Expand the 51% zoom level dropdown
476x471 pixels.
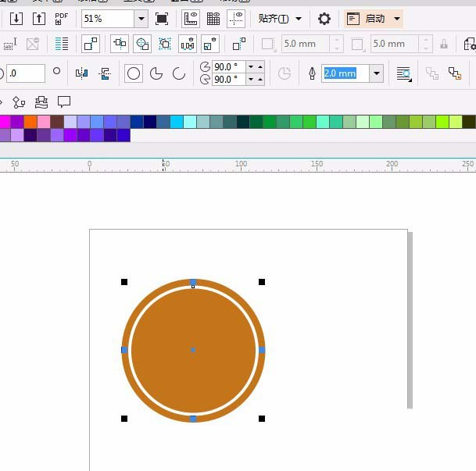(x=141, y=19)
